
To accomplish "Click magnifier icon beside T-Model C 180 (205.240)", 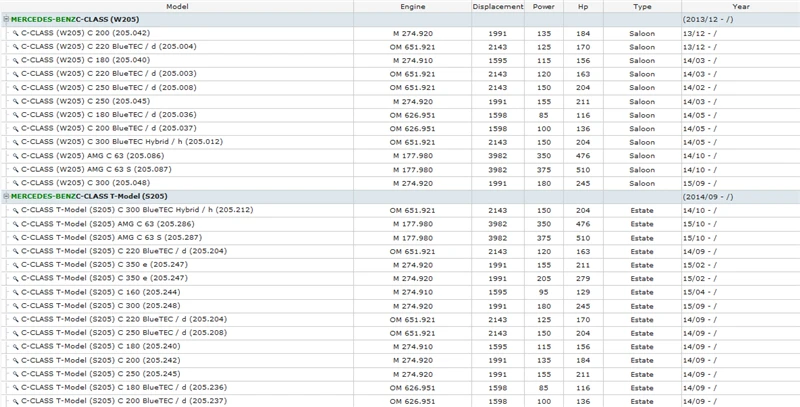I will click(15, 346).
